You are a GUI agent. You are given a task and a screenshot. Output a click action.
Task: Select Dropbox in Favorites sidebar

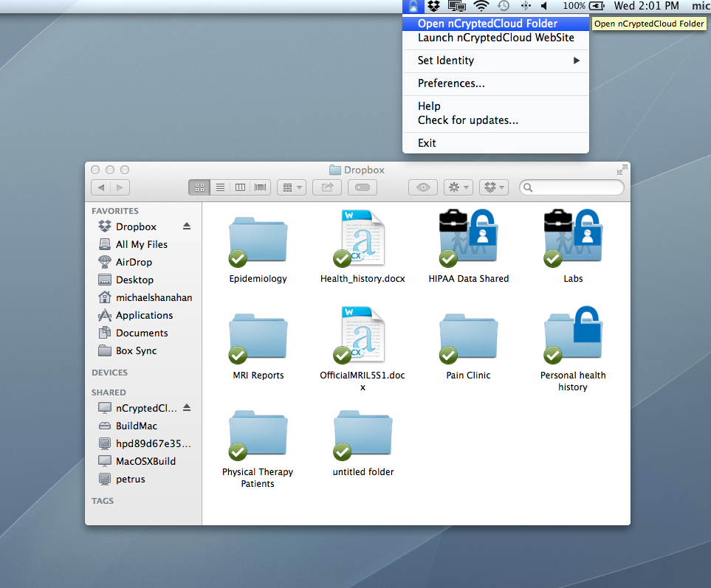coord(136,226)
